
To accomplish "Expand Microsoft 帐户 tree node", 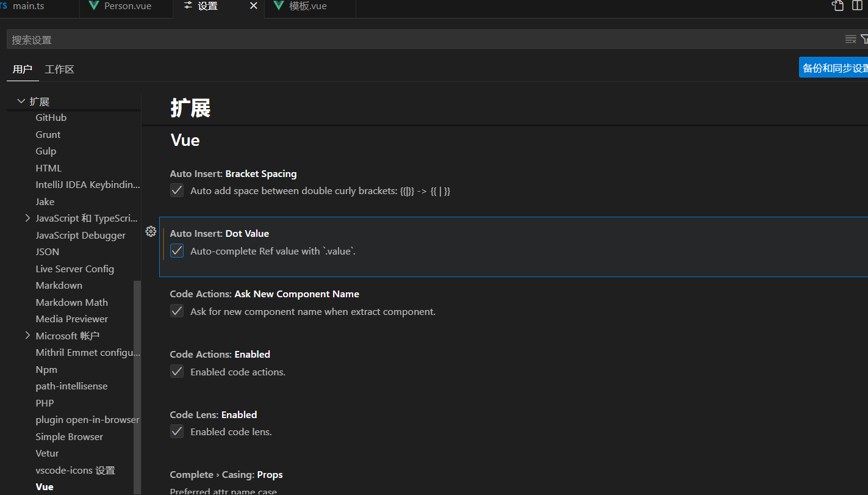I will [27, 336].
